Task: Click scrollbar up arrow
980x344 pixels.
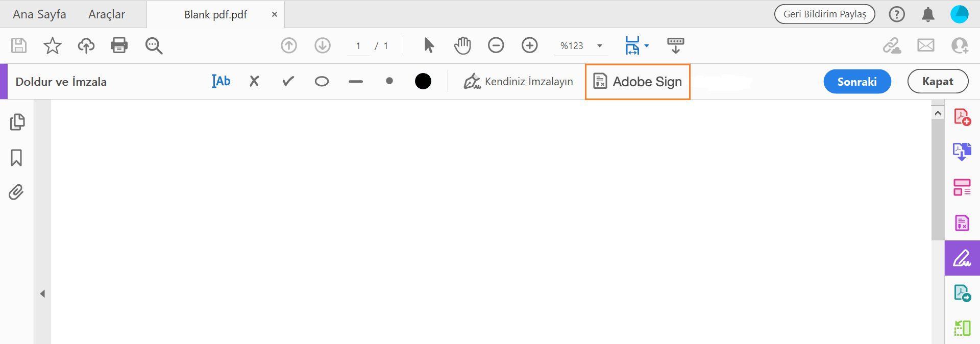Action: pos(938,113)
